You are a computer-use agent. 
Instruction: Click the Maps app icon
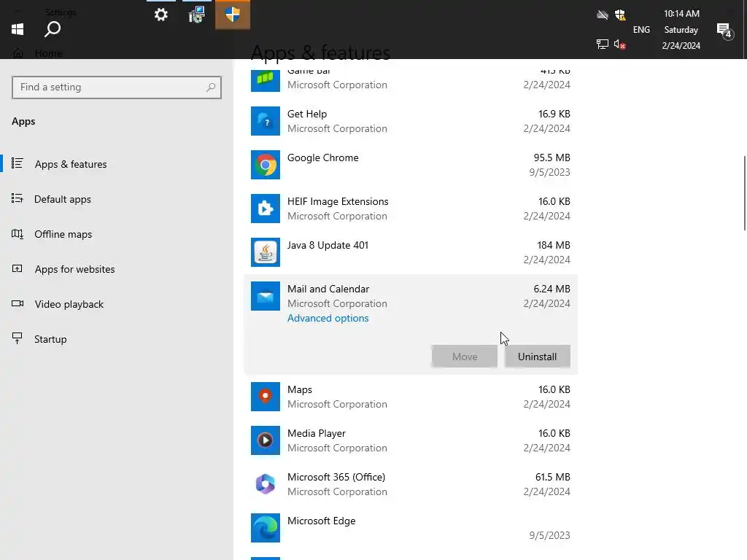pyautogui.click(x=266, y=397)
